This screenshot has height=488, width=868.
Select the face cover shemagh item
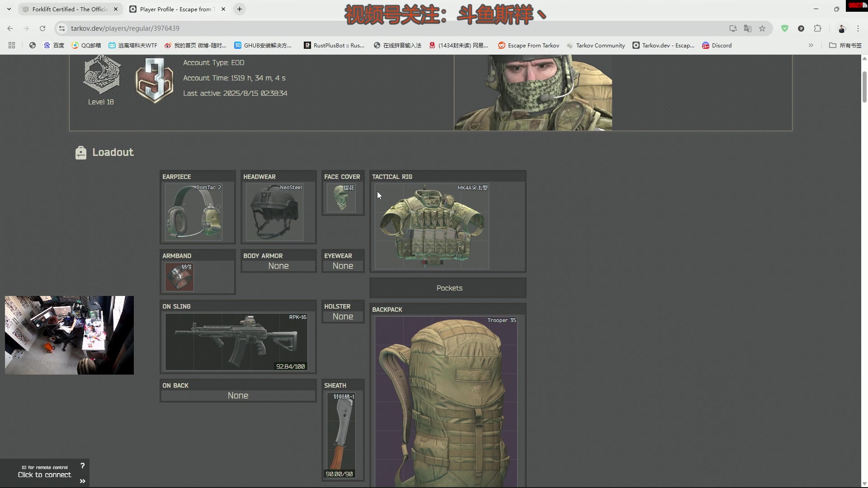[x=341, y=198]
